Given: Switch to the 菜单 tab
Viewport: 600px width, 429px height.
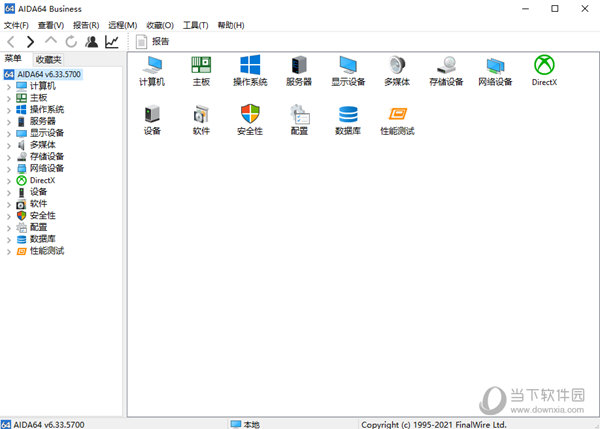Looking at the screenshot, I should point(13,59).
